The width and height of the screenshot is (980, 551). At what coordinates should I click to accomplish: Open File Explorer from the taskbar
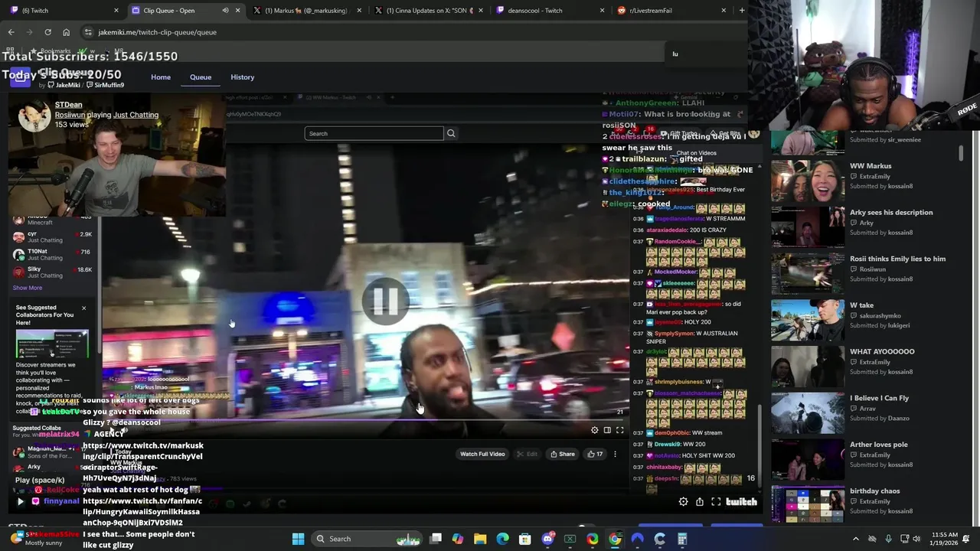point(480,539)
